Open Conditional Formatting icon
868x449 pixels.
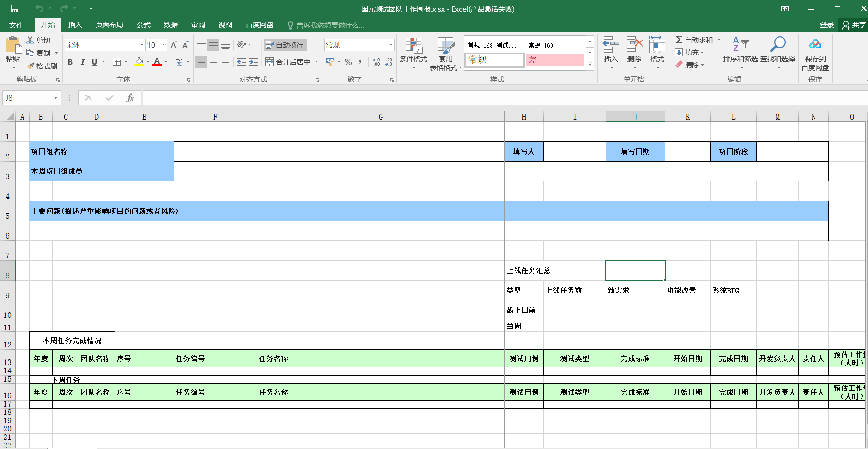click(x=413, y=46)
